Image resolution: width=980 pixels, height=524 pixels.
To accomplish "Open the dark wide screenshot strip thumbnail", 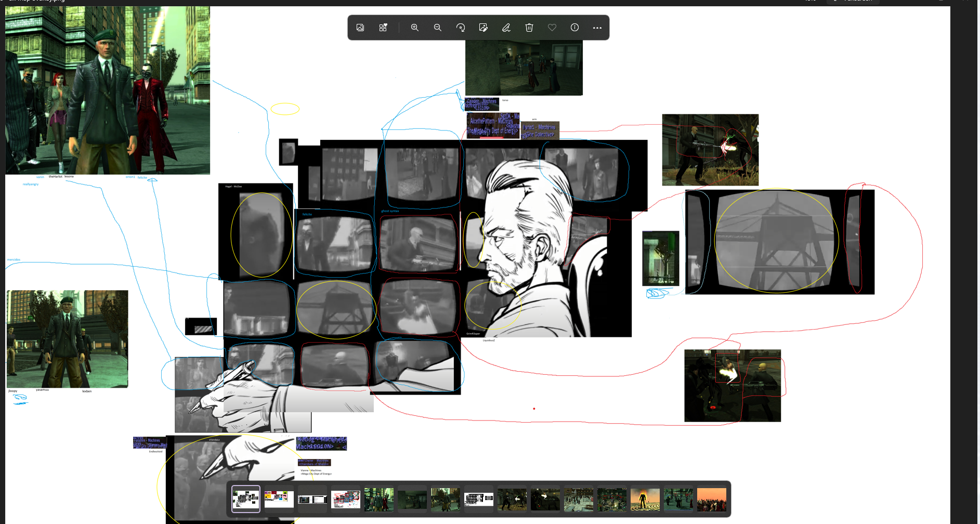I will (x=312, y=499).
